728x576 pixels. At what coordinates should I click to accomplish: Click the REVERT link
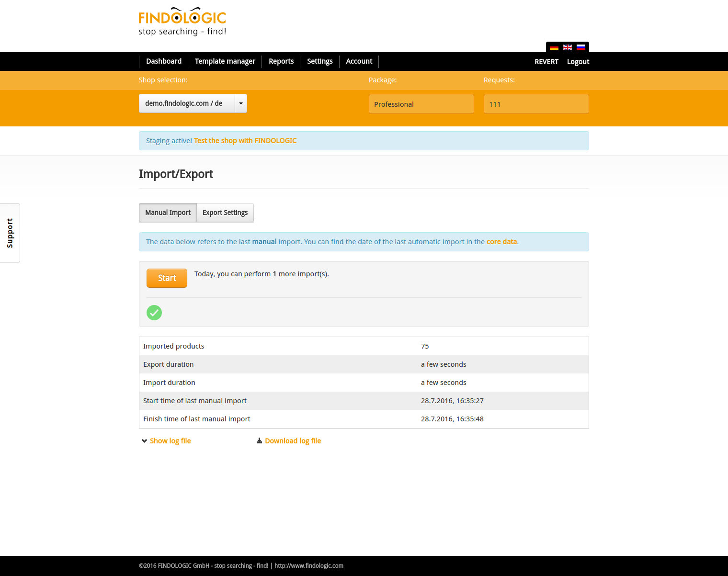coord(546,62)
